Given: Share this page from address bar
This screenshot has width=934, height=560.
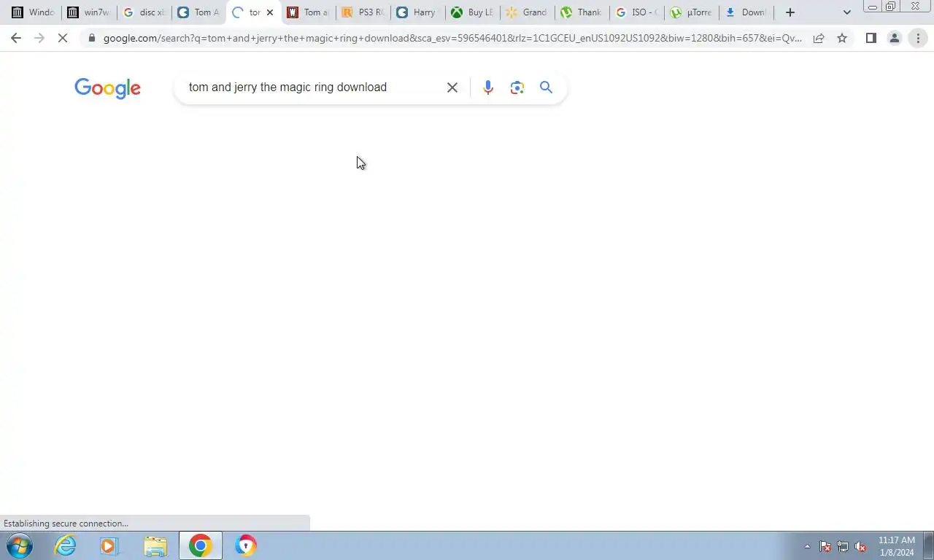Looking at the screenshot, I should [819, 38].
